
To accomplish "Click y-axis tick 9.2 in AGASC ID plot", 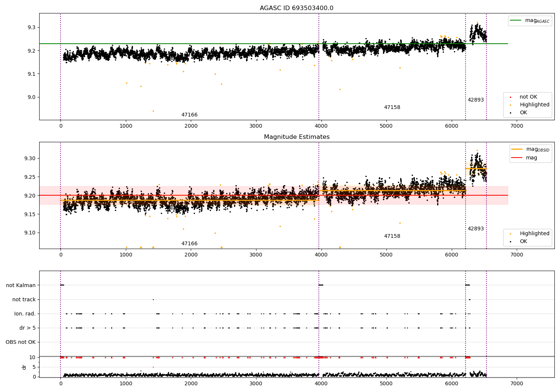I will point(31,51).
